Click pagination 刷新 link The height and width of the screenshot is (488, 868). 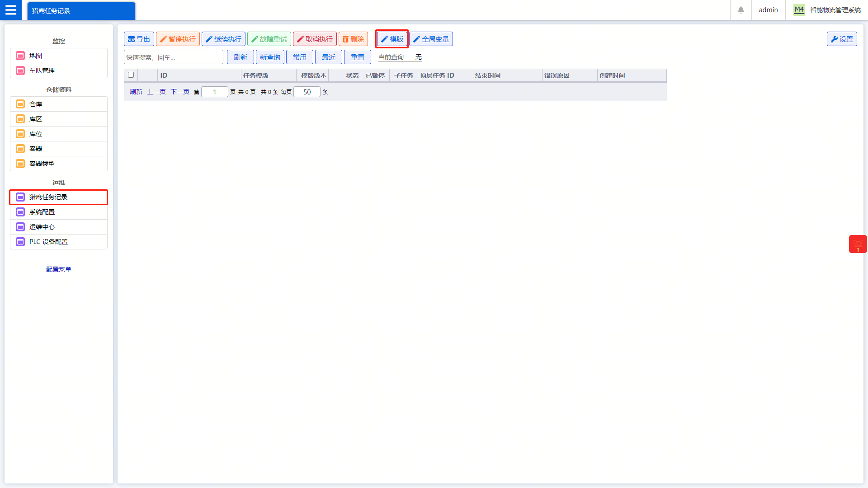136,92
